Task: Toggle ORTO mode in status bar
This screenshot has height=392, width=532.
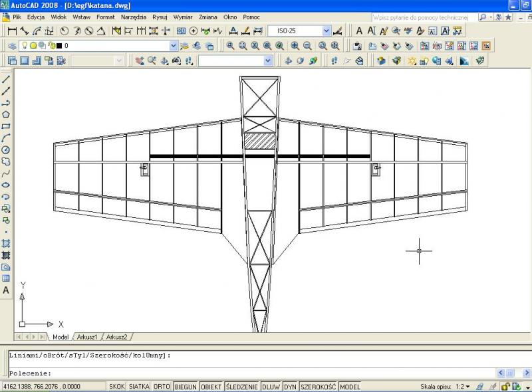Action: click(162, 387)
